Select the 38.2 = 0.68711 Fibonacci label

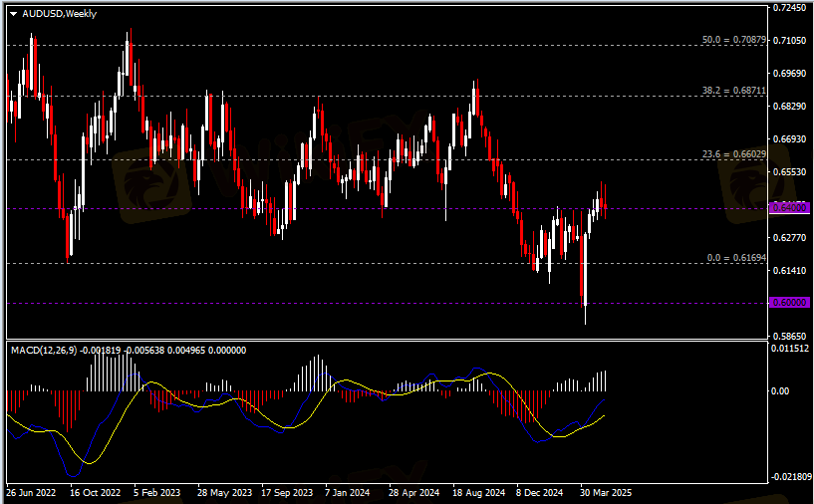click(x=733, y=91)
